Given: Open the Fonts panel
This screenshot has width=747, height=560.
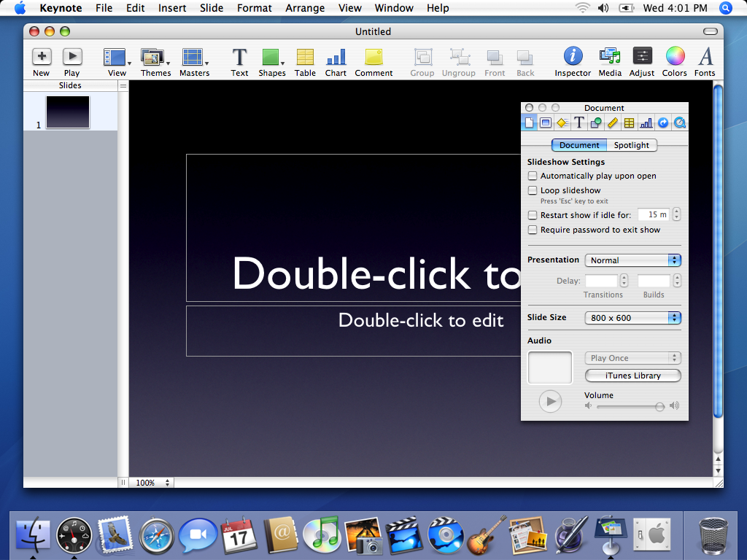Looking at the screenshot, I should point(705,62).
